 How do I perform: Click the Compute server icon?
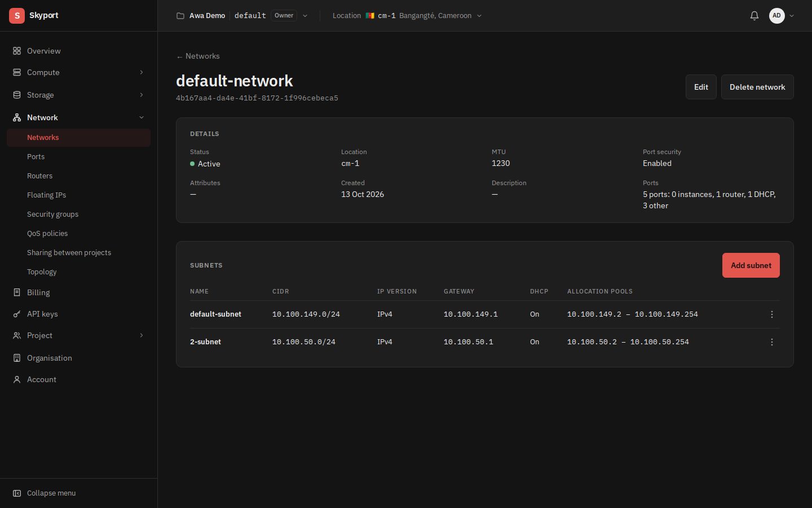pos(17,72)
